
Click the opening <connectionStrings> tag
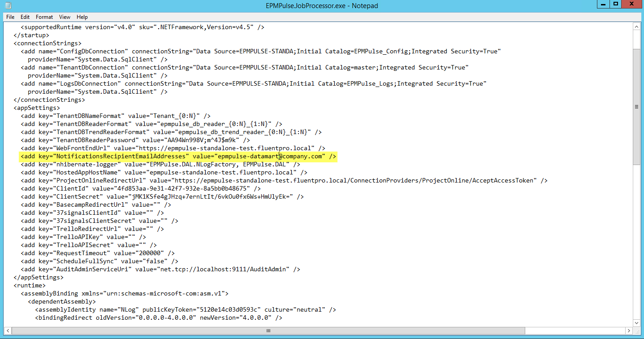[48, 43]
